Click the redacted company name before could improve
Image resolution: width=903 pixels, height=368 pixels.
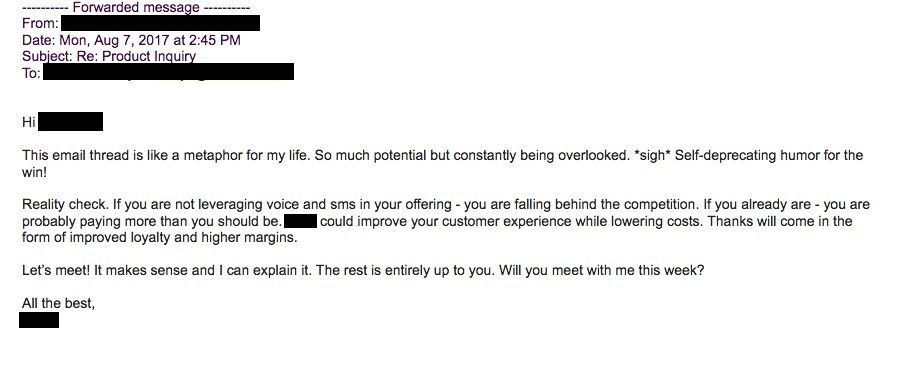click(301, 221)
